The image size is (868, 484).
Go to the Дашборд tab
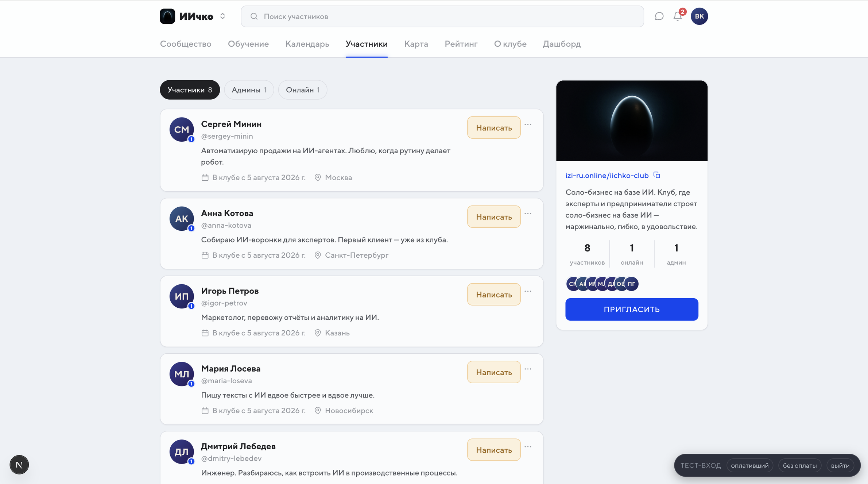pyautogui.click(x=562, y=44)
